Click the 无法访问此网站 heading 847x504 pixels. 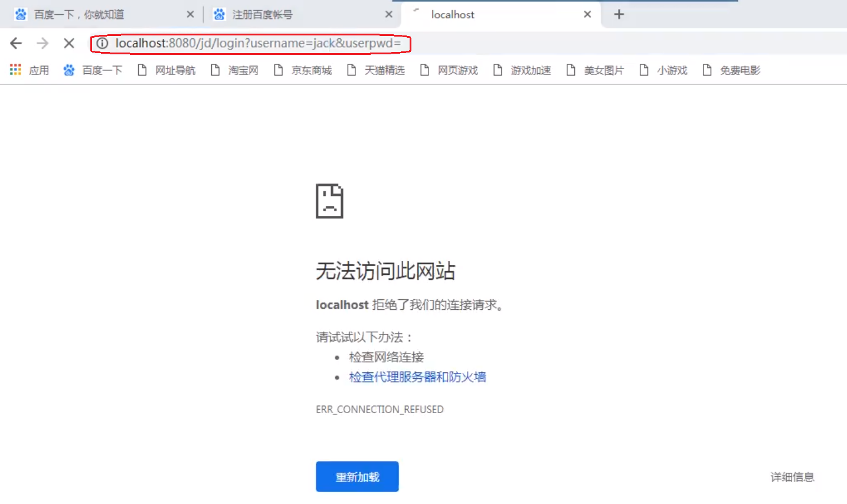coord(385,271)
